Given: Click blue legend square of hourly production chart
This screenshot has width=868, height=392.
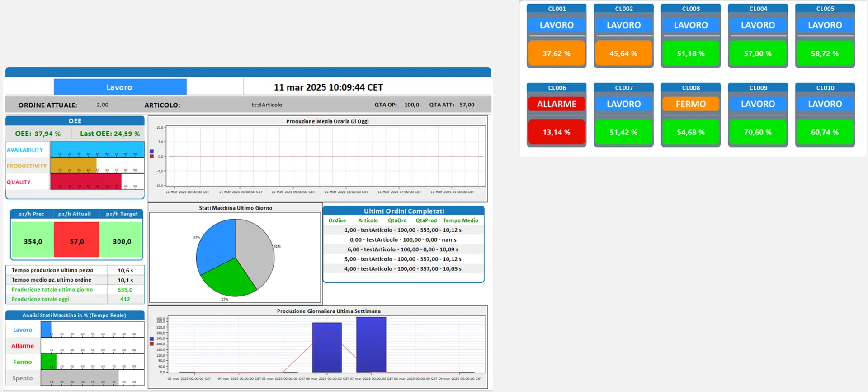Looking at the screenshot, I should pos(152,152).
